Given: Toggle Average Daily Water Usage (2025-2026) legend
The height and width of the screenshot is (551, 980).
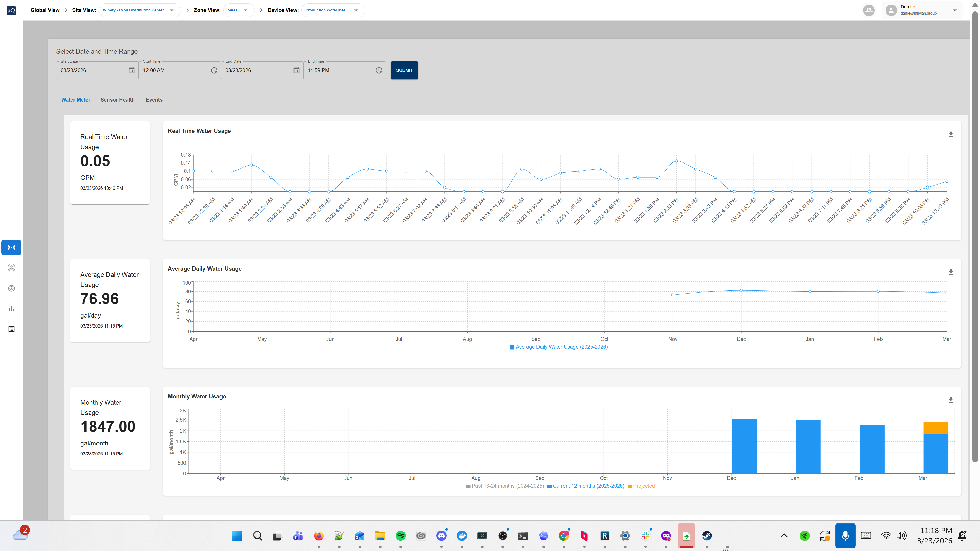Looking at the screenshot, I should click(x=559, y=347).
